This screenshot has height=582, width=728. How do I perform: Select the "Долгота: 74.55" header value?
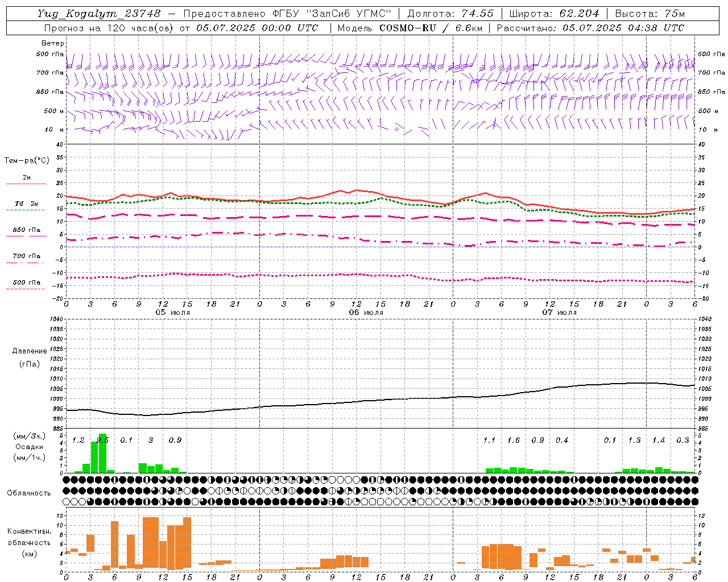pos(450,14)
